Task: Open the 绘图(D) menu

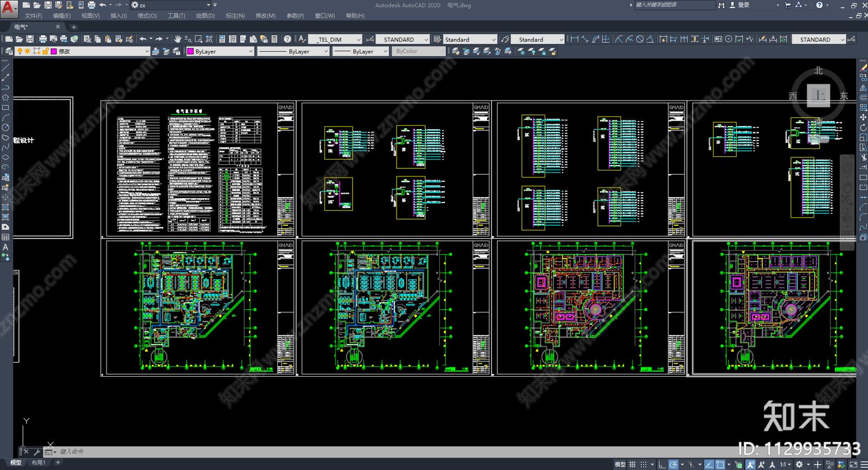Action: tap(205, 16)
